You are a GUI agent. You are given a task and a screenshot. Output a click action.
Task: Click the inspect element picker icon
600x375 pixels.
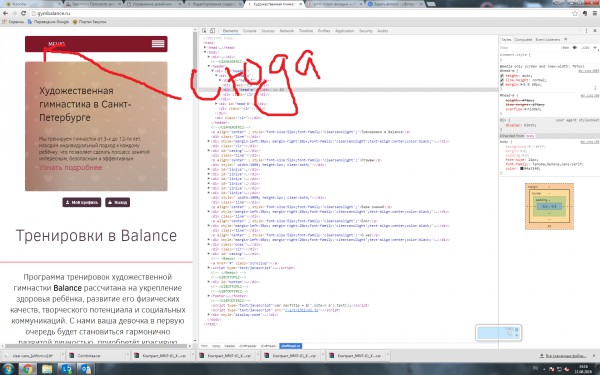coord(204,31)
